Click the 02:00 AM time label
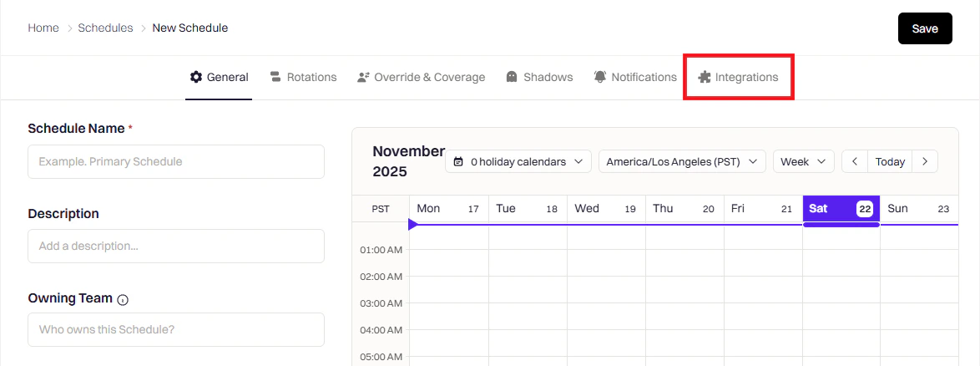 (381, 277)
